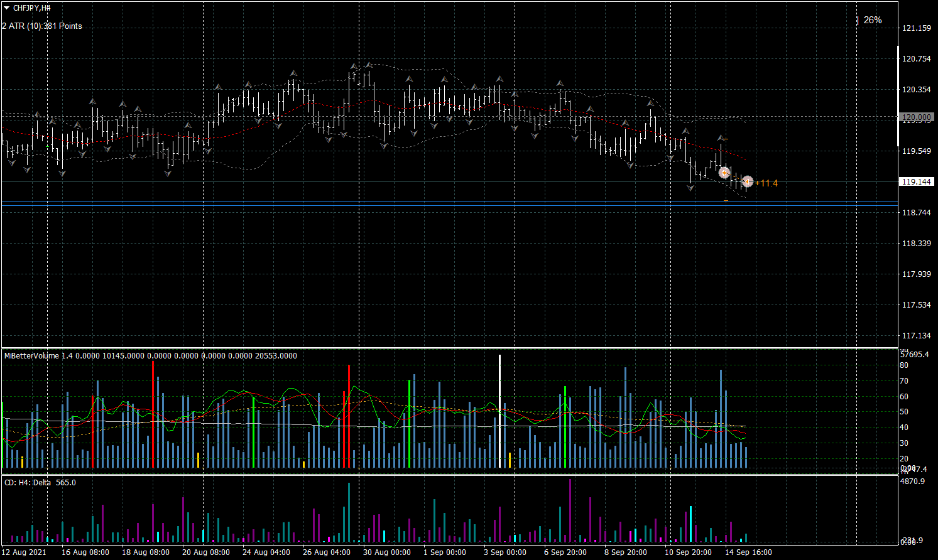938x560 pixels.
Task: Click the tallest cyan delta bar
Action: point(690,524)
